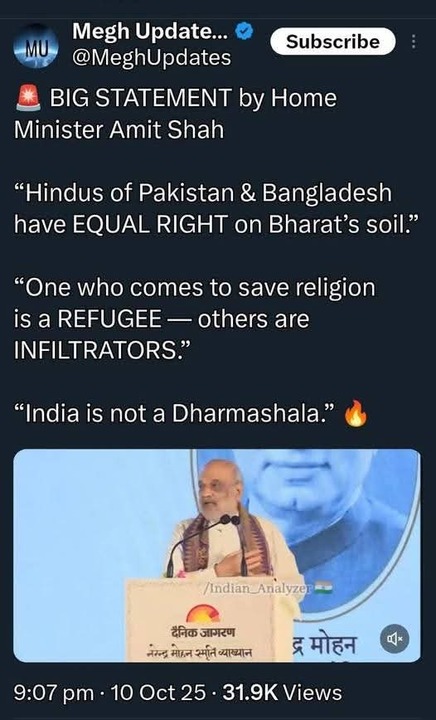Open the @MeghUpdates handle link
The image size is (436, 720).
(151, 58)
